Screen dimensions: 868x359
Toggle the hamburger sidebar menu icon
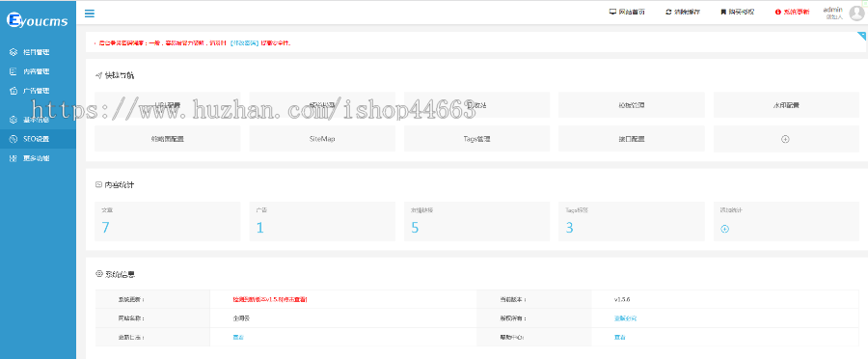tap(89, 14)
